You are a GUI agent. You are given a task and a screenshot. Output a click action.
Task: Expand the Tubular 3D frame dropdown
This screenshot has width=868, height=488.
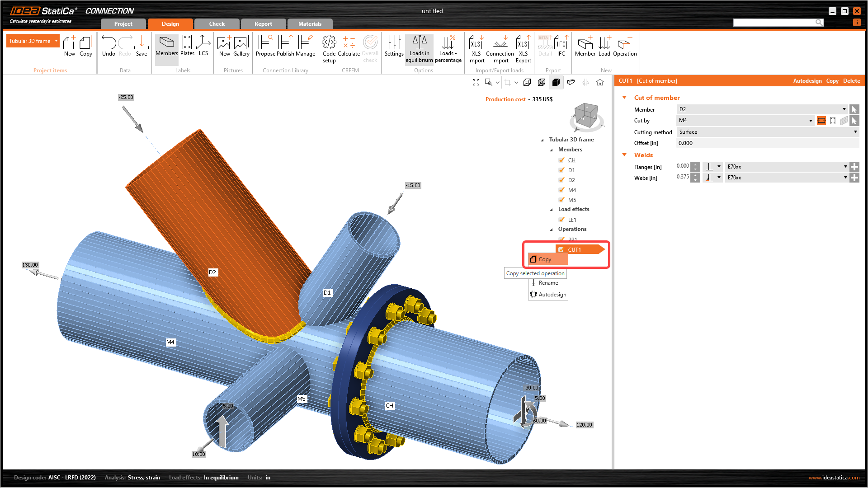click(x=57, y=41)
